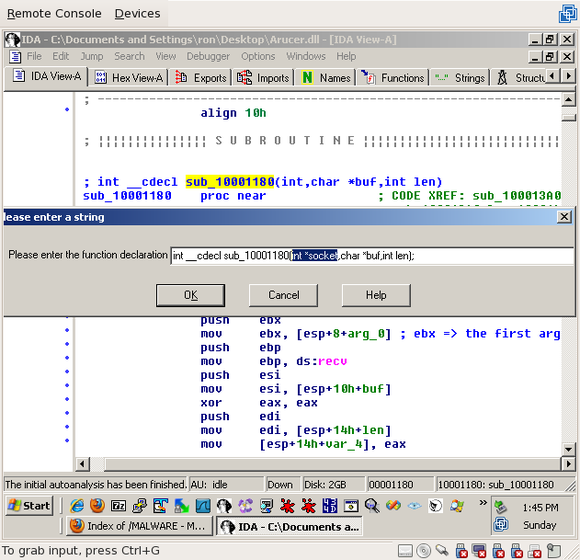Switch to the Names tab
The width and height of the screenshot is (580, 560).
point(326,78)
